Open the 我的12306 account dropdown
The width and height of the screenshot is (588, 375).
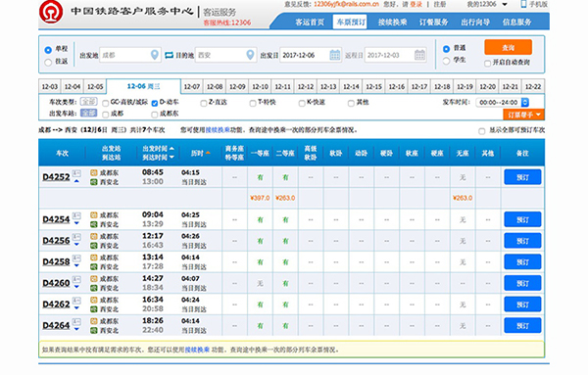[487, 4]
